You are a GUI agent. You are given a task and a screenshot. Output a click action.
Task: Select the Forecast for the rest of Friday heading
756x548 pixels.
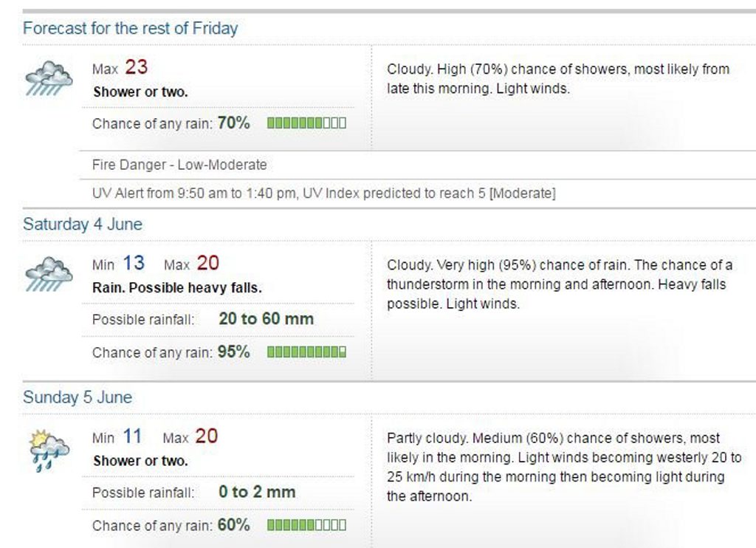point(131,28)
